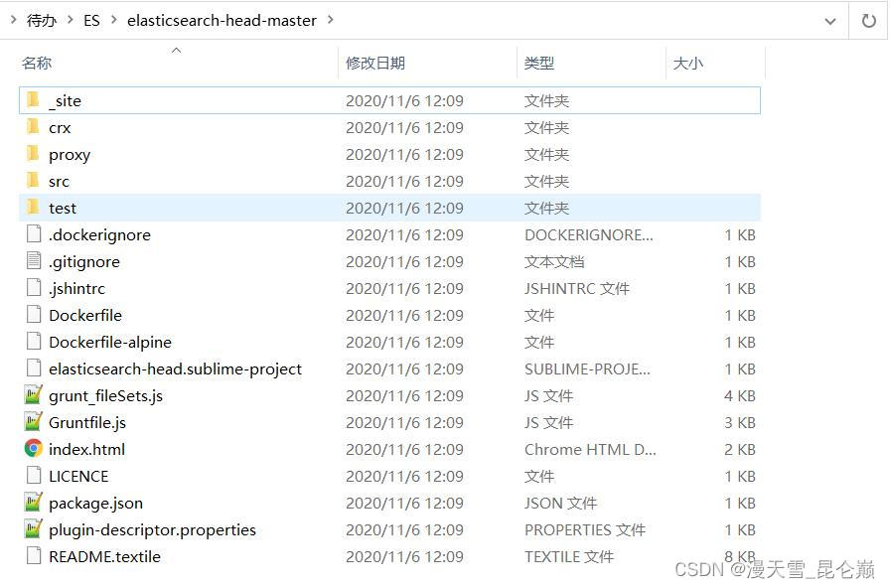Screen dimensions: 890x588
Task: Click the Chrome HTML D... type cell
Action: pyautogui.click(x=590, y=450)
